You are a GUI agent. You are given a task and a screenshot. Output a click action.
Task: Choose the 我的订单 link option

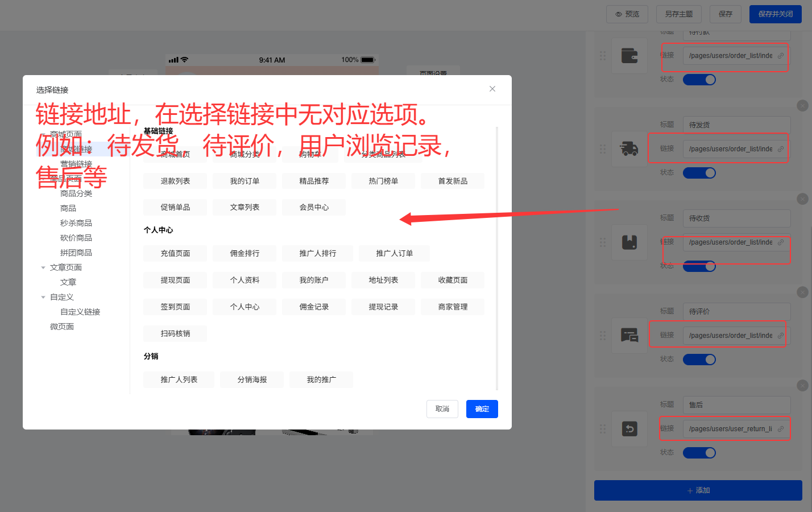coord(245,181)
